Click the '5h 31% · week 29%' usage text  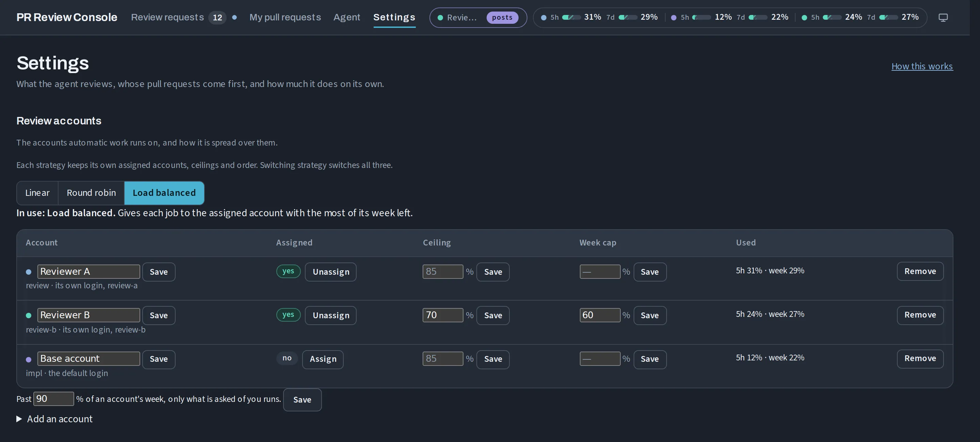(770, 271)
